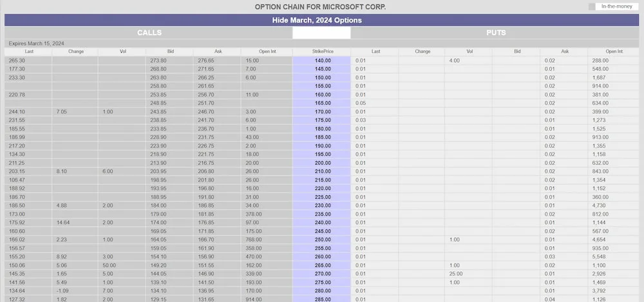Click strike price 155.00
Viewport: 644px width, 302px height.
323,86
